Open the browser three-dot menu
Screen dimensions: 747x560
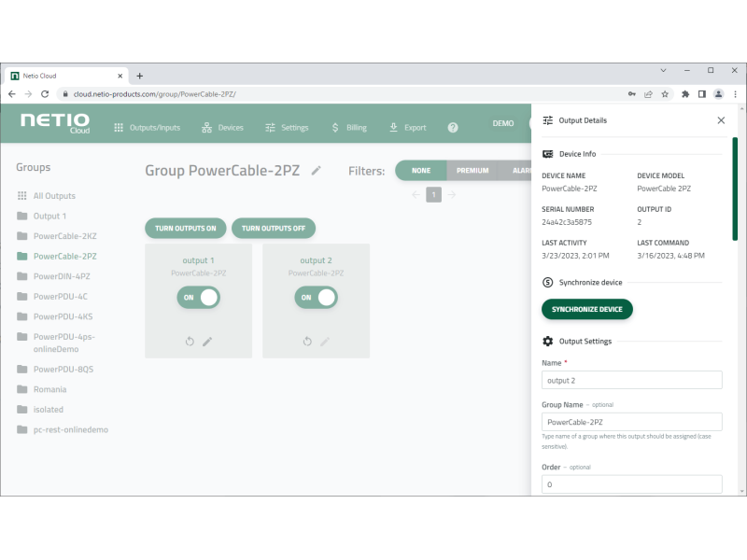pos(735,94)
